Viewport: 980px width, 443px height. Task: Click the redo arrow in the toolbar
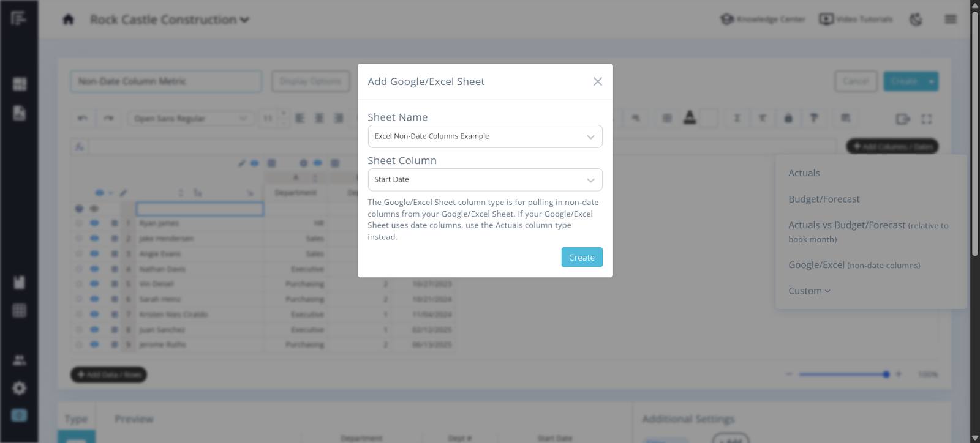[108, 118]
